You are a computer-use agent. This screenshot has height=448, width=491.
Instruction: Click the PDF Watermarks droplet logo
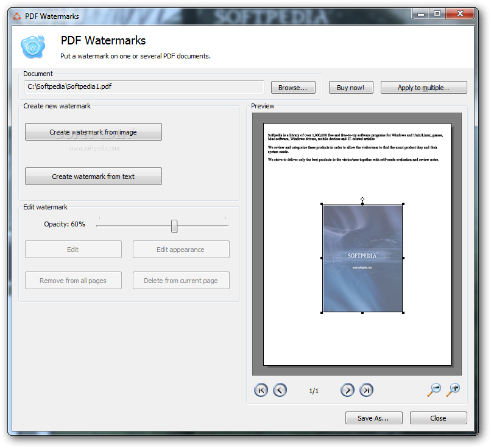click(33, 47)
